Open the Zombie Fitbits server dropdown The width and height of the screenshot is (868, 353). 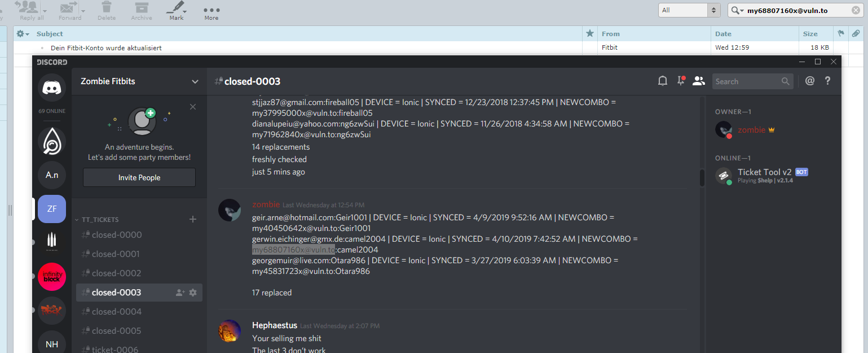coord(139,81)
